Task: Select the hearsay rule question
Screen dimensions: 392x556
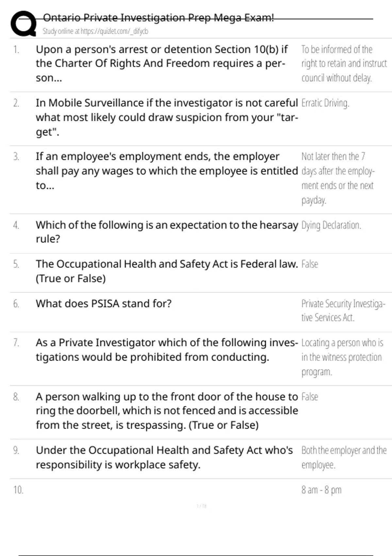Action: click(x=167, y=232)
